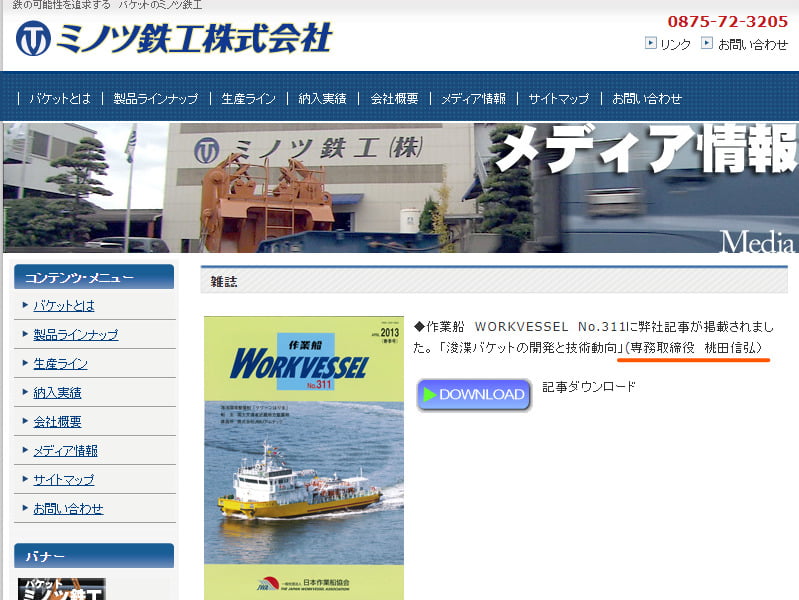The height and width of the screenshot is (600, 799).
Task: Open 製品ラインナップ in the sidebar menu
Action: [76, 335]
